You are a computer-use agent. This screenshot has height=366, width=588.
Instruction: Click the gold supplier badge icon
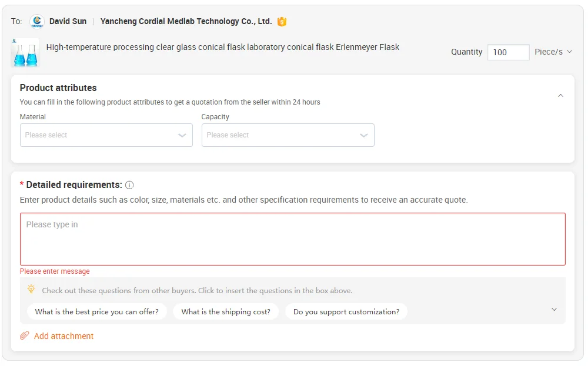point(282,22)
